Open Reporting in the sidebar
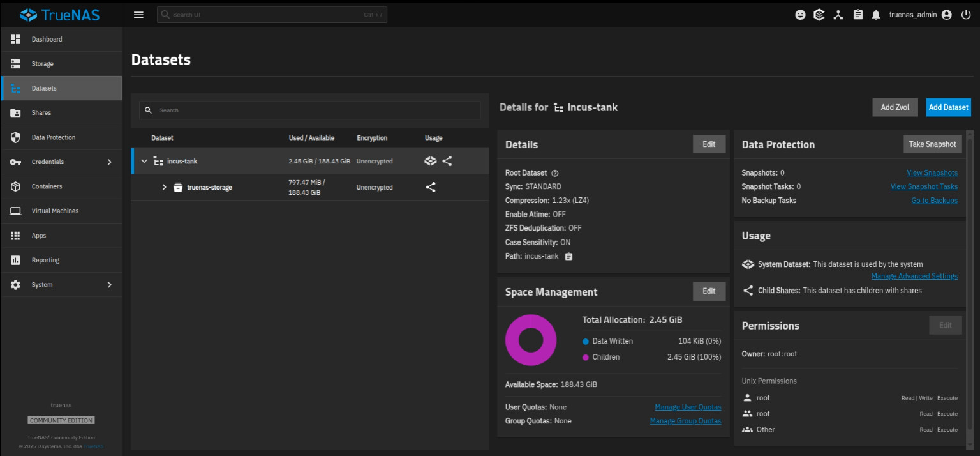The image size is (980, 456). pyautogui.click(x=61, y=260)
